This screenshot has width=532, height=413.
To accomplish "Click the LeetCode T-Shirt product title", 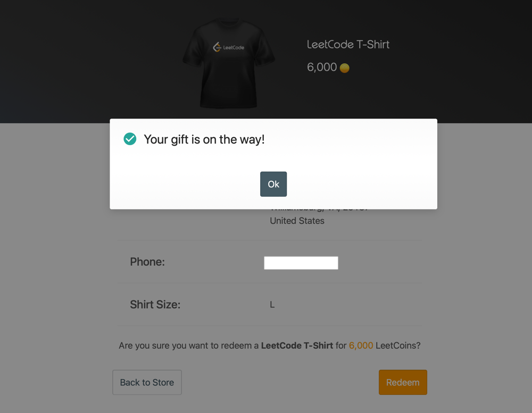I will pyautogui.click(x=348, y=45).
